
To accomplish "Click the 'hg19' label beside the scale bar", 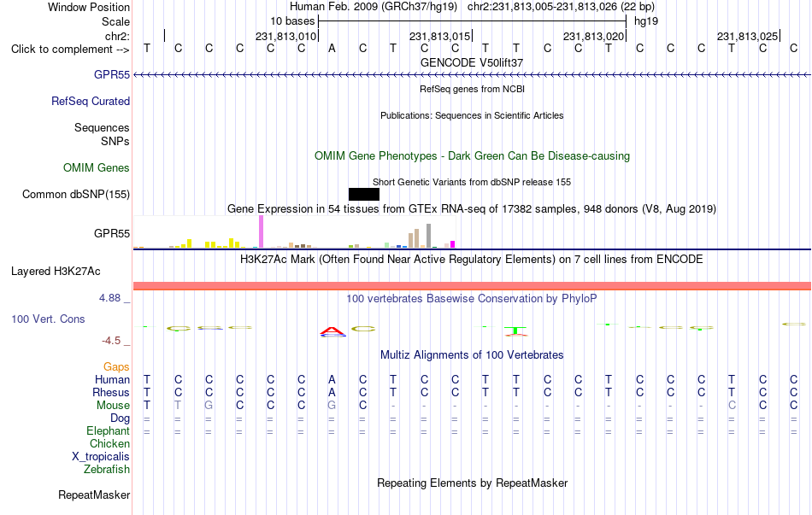I will 646,21.
